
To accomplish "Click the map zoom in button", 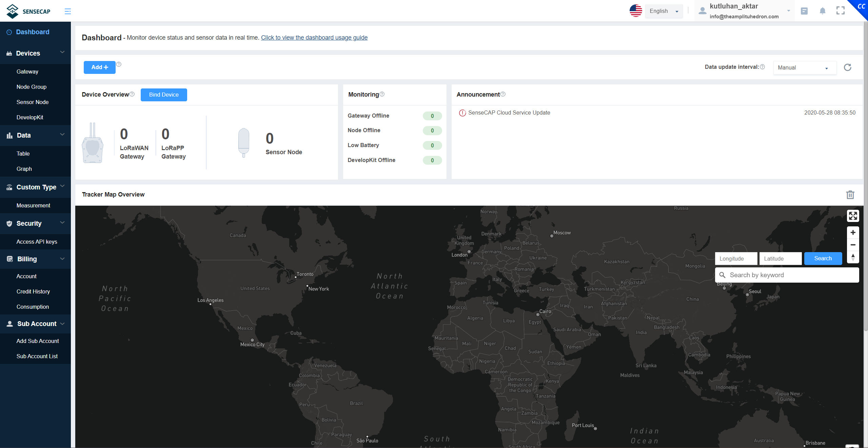I will point(852,232).
